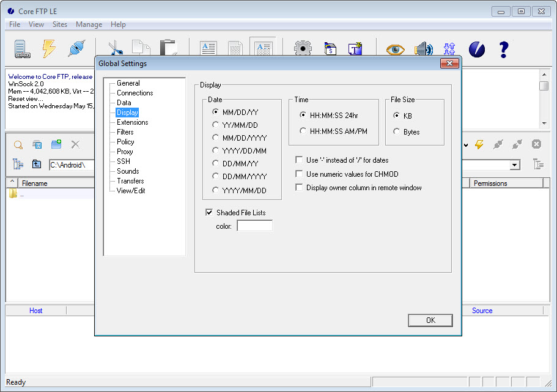Click the eye view icon
The height and width of the screenshot is (392, 557).
coord(395,49)
